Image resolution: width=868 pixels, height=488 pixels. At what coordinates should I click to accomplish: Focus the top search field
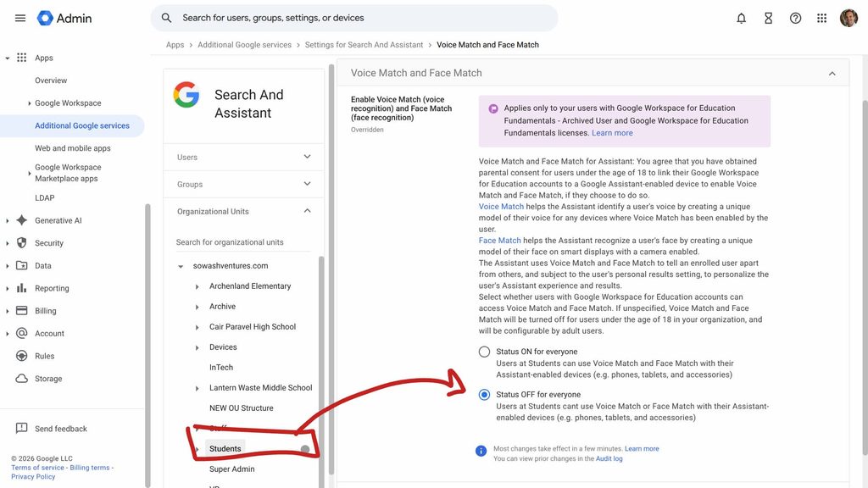click(354, 18)
